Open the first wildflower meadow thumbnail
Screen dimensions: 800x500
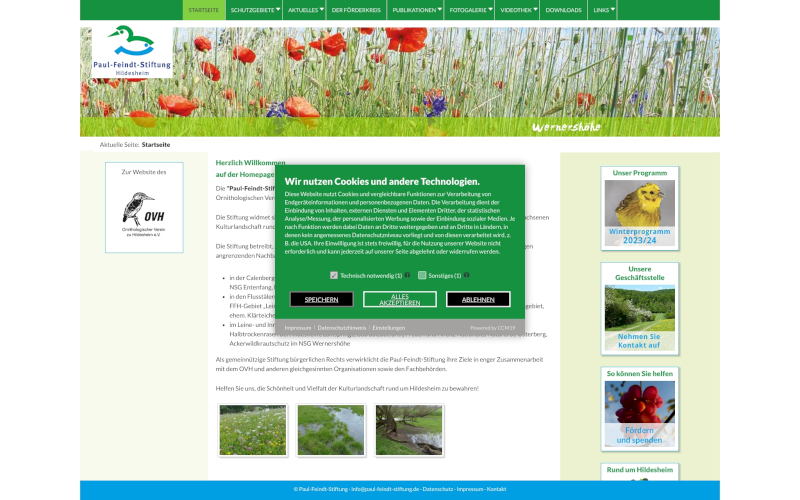252,430
